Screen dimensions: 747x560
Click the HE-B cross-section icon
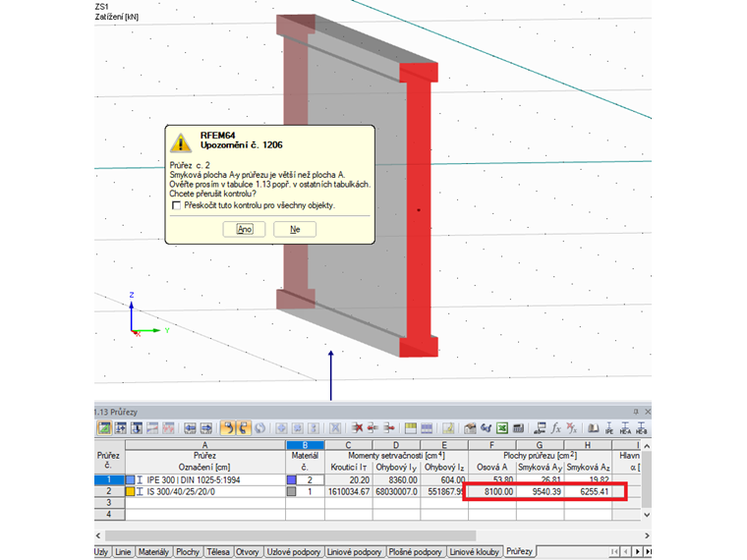[x=641, y=428]
